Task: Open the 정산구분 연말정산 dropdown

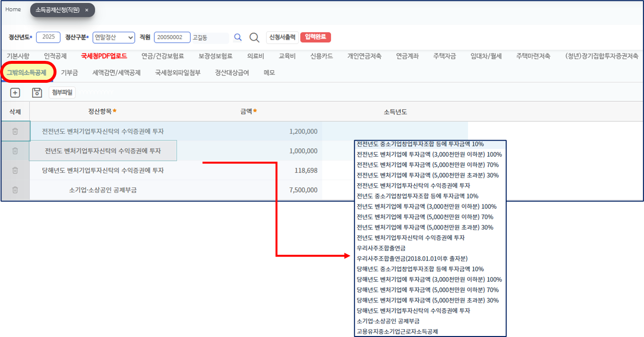Action: (x=113, y=37)
